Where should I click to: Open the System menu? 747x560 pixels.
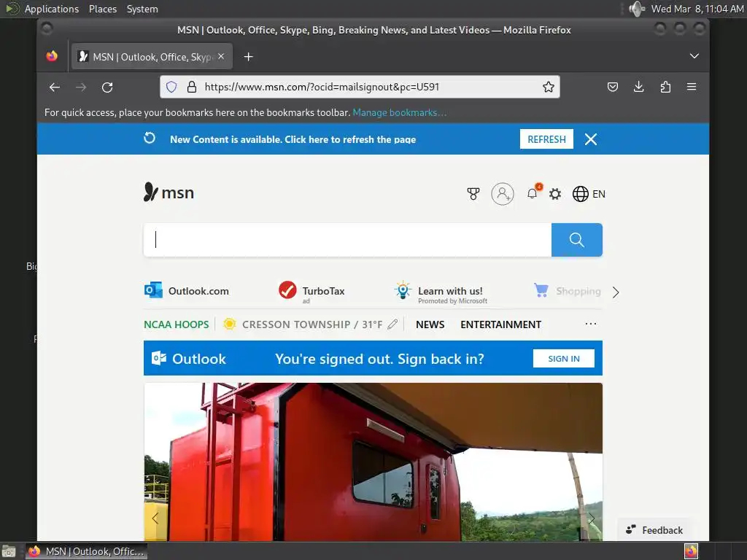142,9
